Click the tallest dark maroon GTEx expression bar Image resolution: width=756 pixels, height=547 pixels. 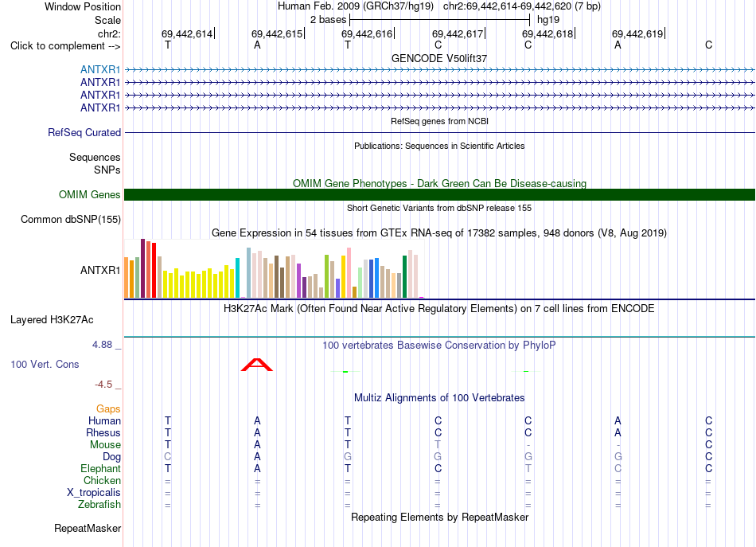pyautogui.click(x=142, y=268)
